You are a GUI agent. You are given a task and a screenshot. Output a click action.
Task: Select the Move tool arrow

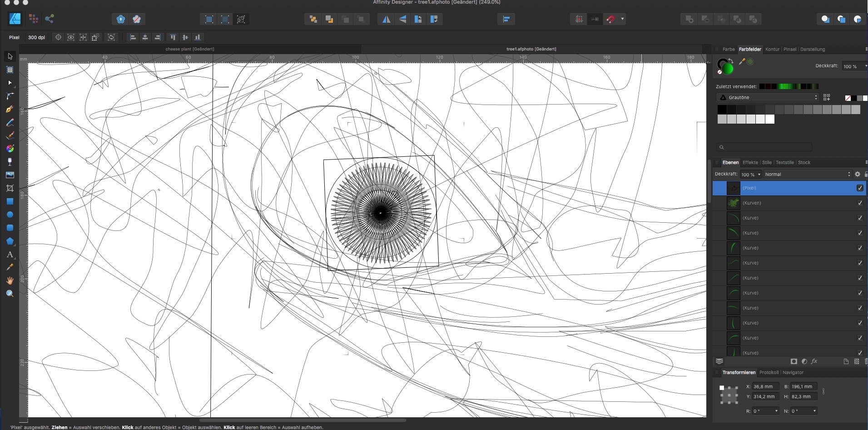[x=10, y=57]
